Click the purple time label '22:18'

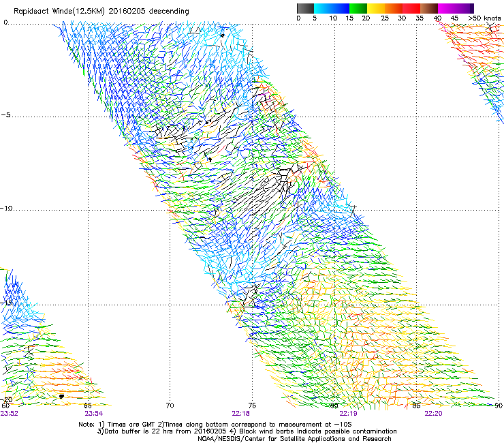(240, 414)
